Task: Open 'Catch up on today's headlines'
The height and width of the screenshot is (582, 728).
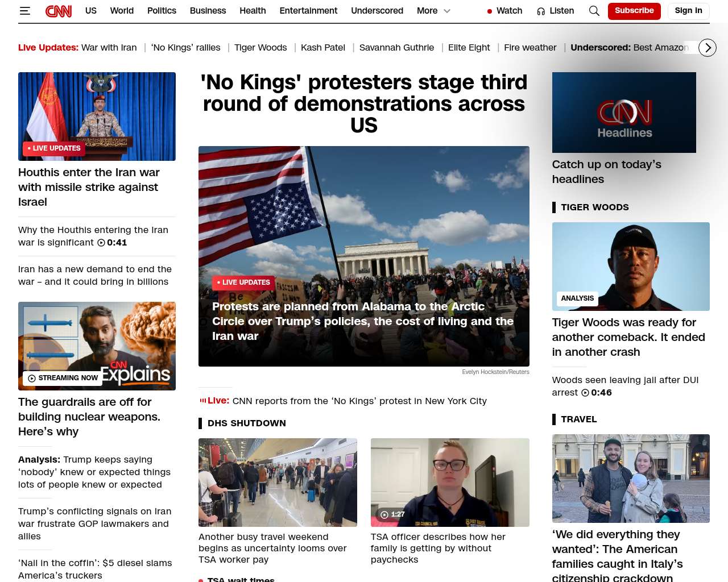Action: click(x=607, y=172)
